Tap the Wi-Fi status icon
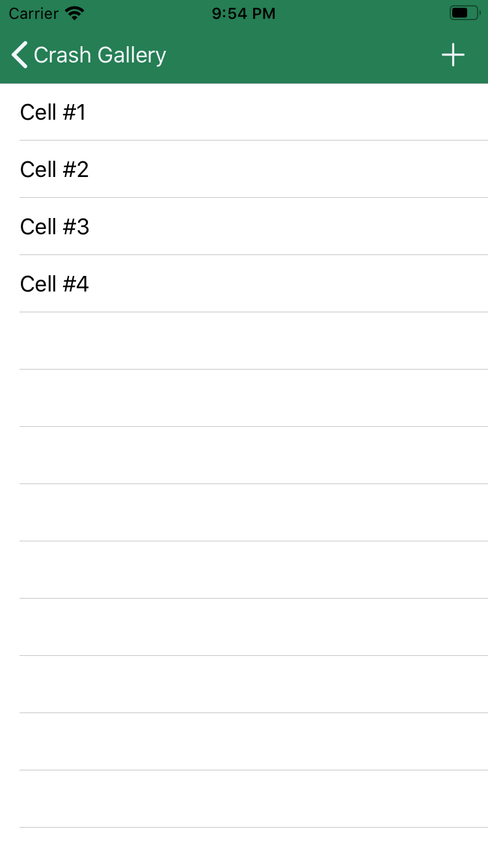 [75, 13]
